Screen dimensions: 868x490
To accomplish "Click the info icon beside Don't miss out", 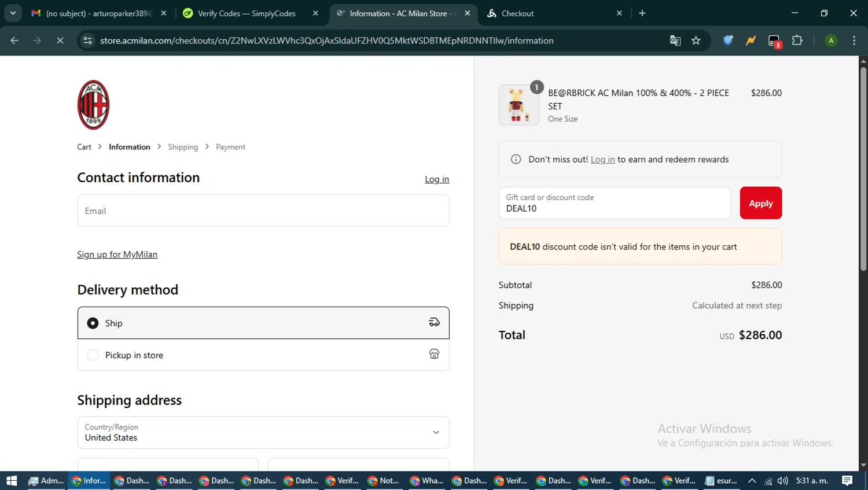I will (516, 159).
